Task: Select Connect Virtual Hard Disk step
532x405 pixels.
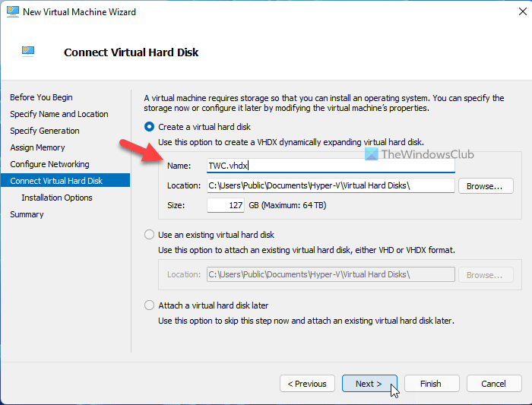Action: 56,181
